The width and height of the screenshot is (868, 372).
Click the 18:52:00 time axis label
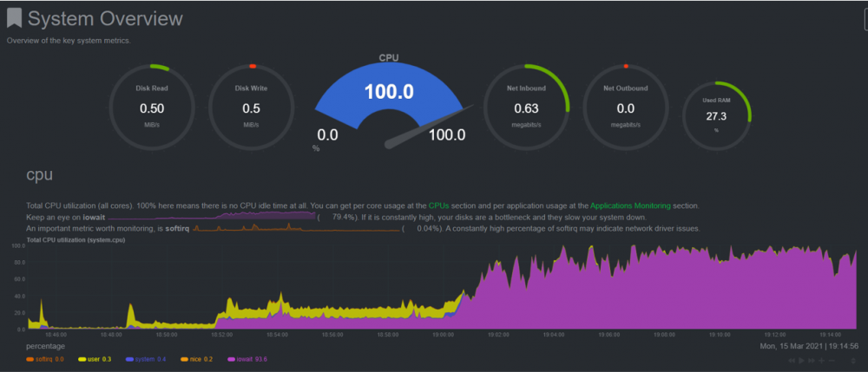(x=222, y=334)
